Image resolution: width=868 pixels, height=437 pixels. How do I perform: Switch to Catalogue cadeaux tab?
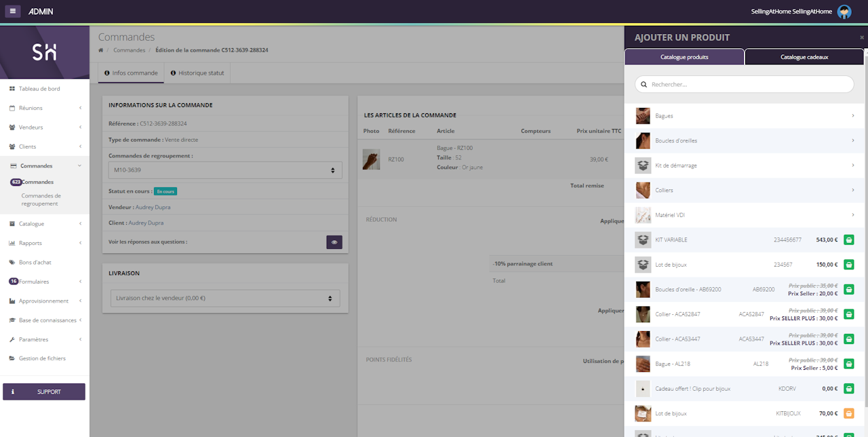click(x=804, y=57)
